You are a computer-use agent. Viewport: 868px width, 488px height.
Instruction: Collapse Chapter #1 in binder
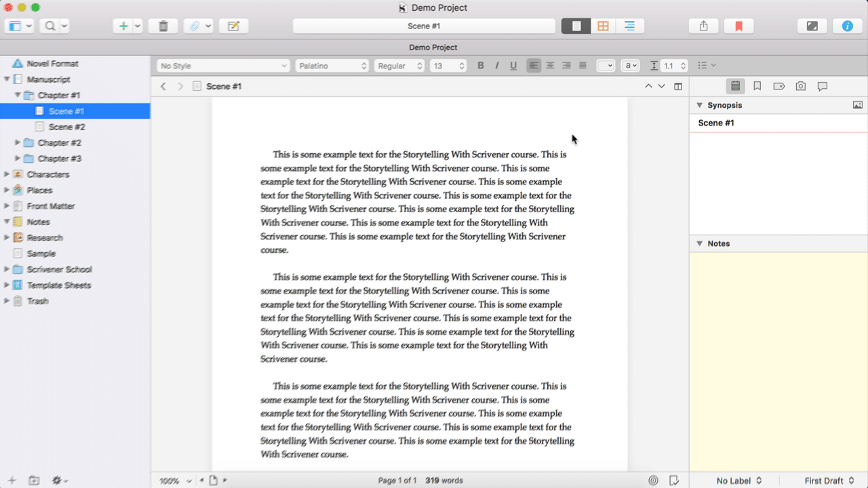(x=18, y=95)
